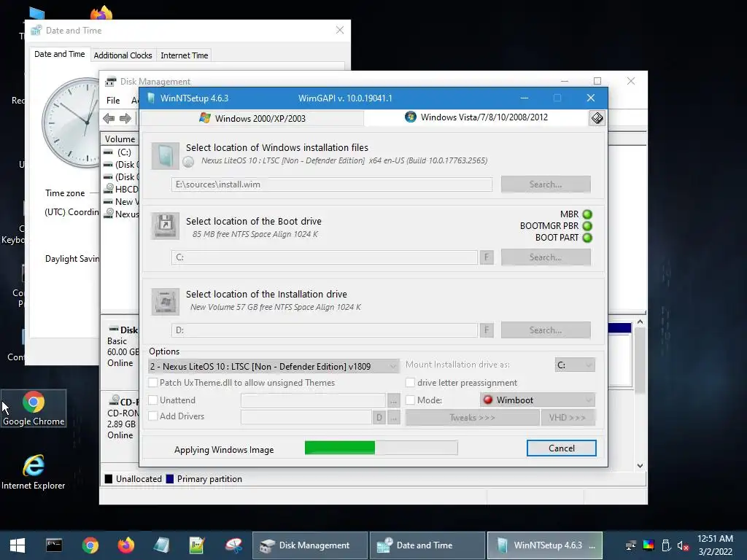Click the disc icon beside Nexus LiteOS description

[x=189, y=162]
